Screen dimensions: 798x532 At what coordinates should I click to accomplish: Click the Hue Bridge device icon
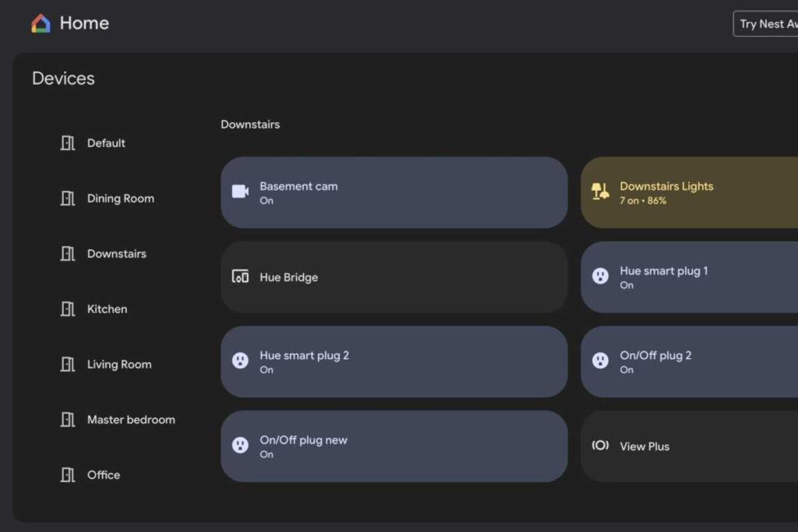click(240, 277)
